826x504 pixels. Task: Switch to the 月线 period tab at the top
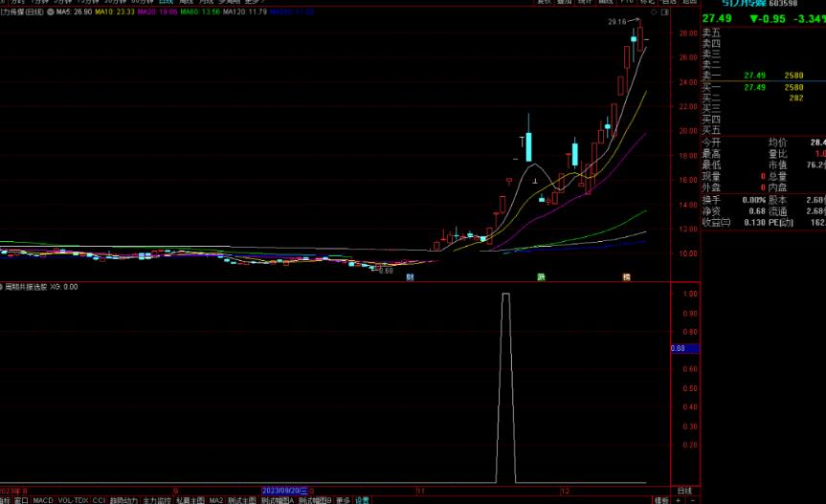206,2
